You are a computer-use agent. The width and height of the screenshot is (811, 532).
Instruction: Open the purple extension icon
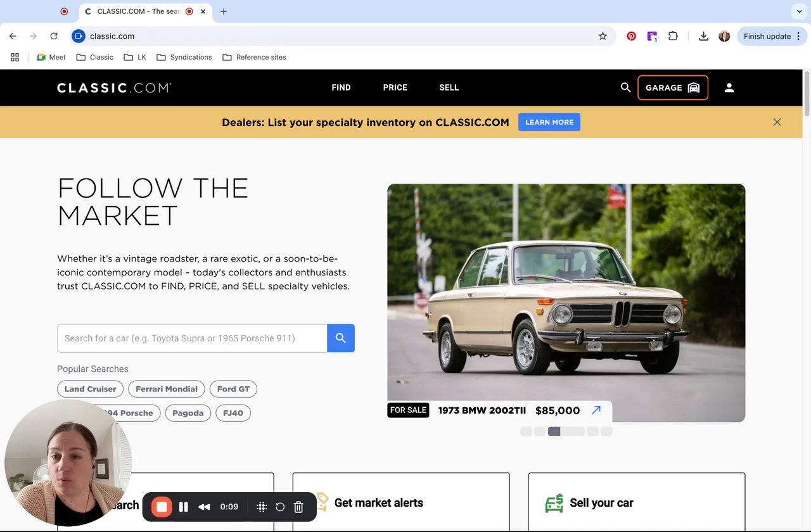click(652, 36)
